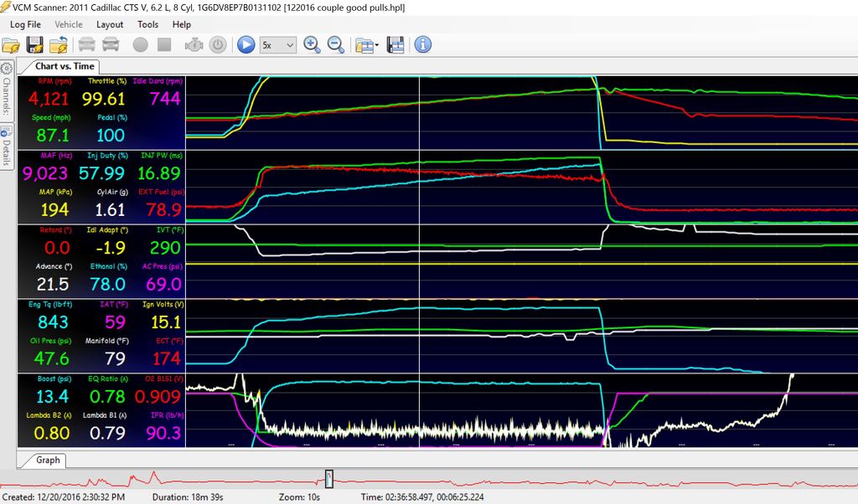Show log file information
This screenshot has height=504, width=858.
[x=422, y=45]
